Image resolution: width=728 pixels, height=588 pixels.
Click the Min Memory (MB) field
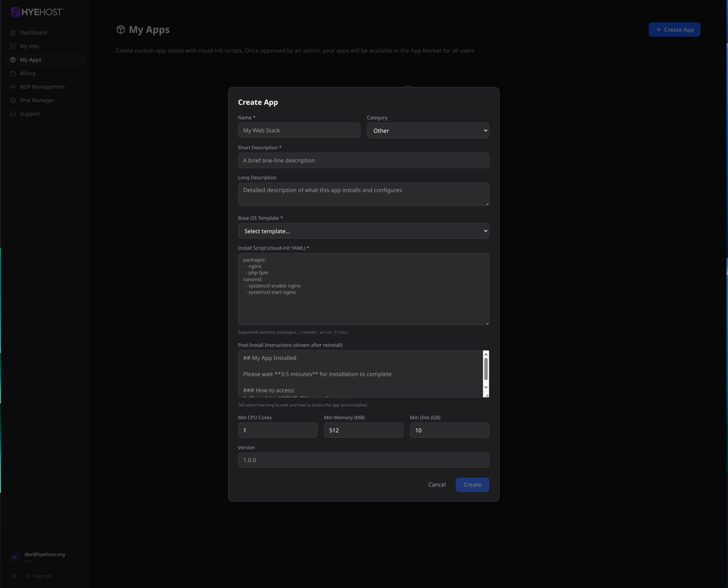click(363, 430)
